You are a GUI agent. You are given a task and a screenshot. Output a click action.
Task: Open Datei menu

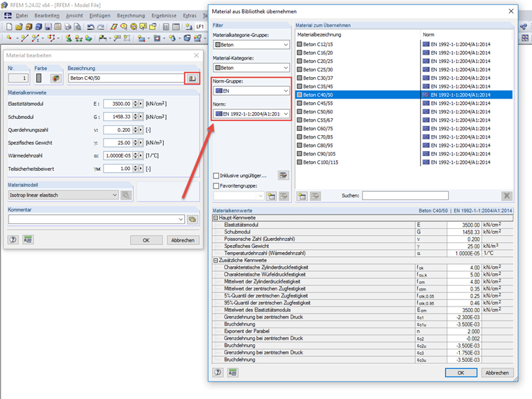(22, 15)
